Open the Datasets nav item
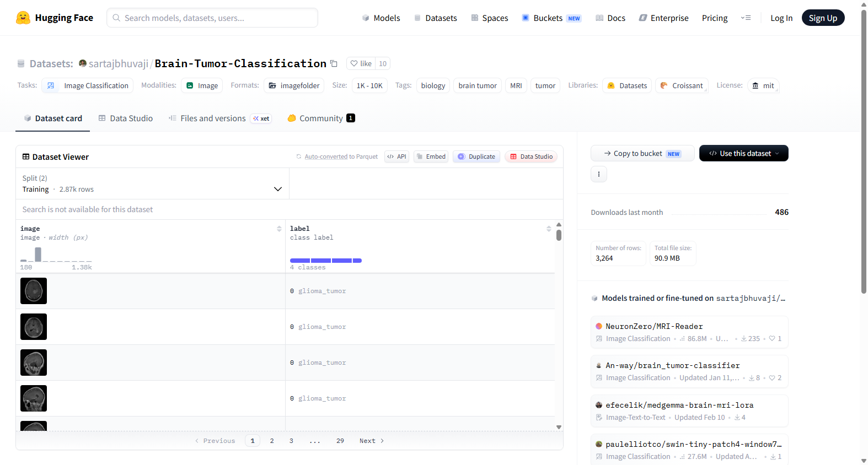This screenshot has width=868, height=465. (x=436, y=18)
